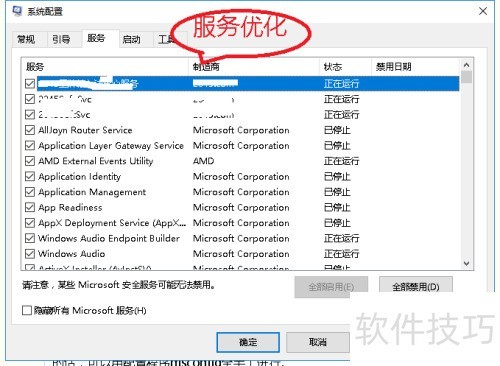Select the App Readiness row text
500x366 pixels.
coord(70,207)
